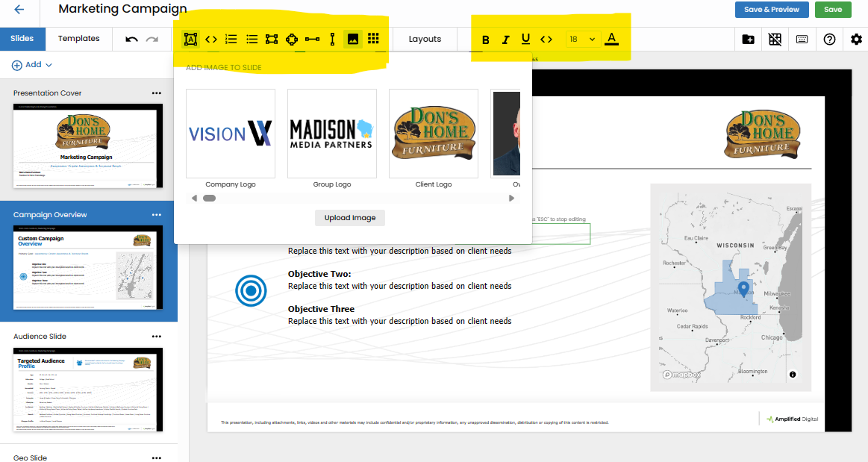Insert a bulleted list

(x=252, y=39)
